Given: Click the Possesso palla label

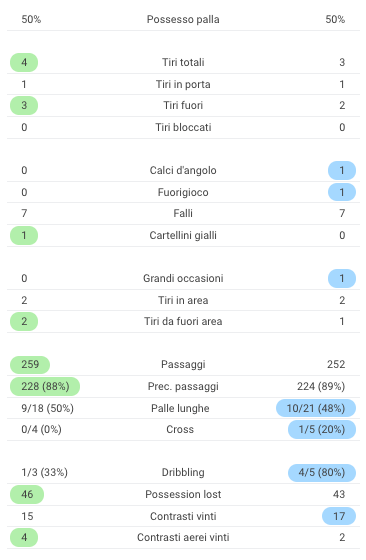Looking at the screenshot, I should point(183,19).
